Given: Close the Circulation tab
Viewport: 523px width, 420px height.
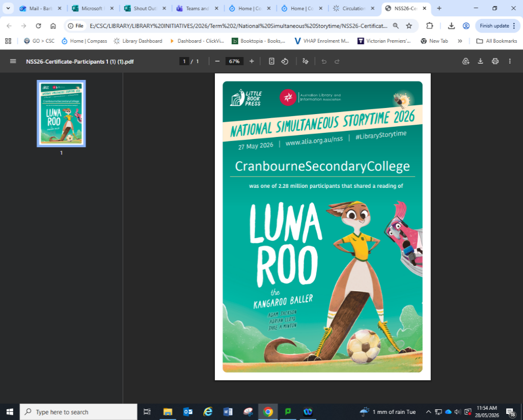Looking at the screenshot, I should pos(373,8).
